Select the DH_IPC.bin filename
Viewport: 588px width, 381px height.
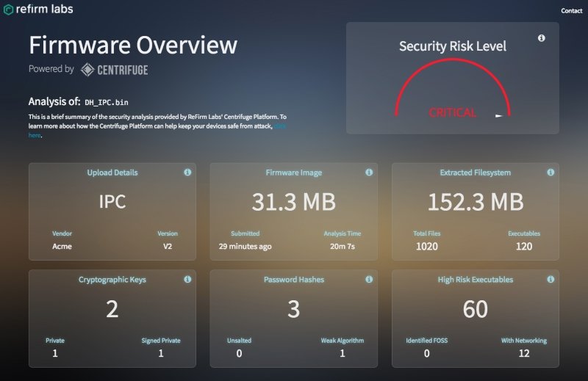107,102
